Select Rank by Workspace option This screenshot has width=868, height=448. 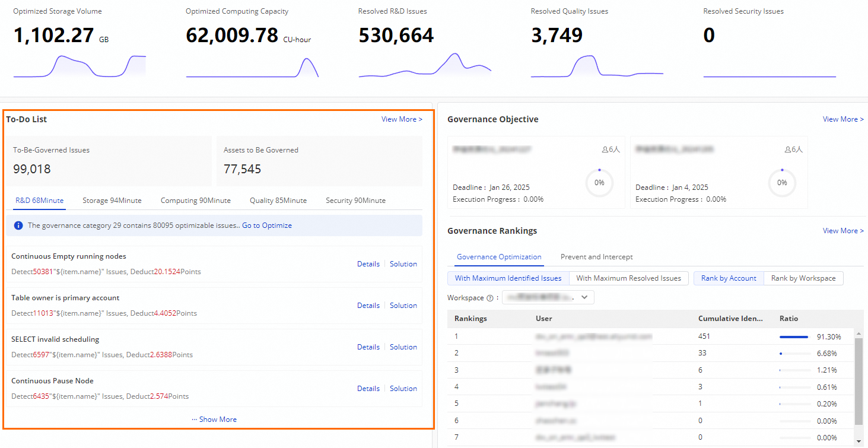pos(803,278)
